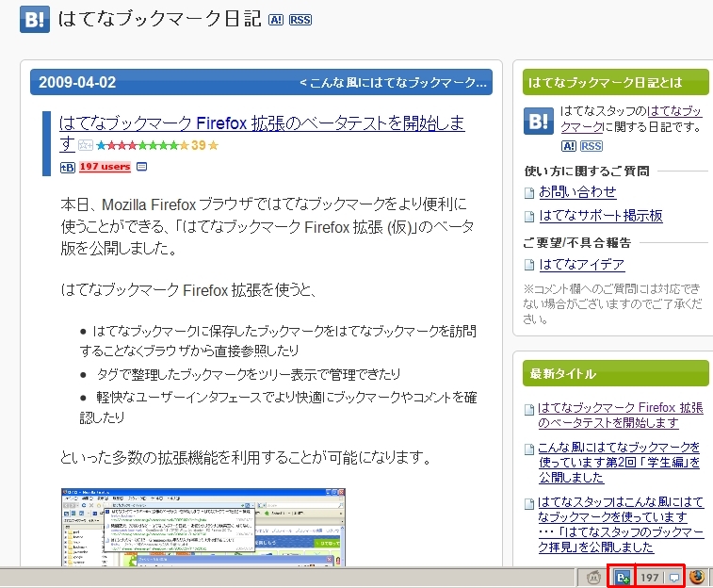Open the latest-titles link about the Firefox 拡張 beta test
713x588 pixels.
click(621, 415)
